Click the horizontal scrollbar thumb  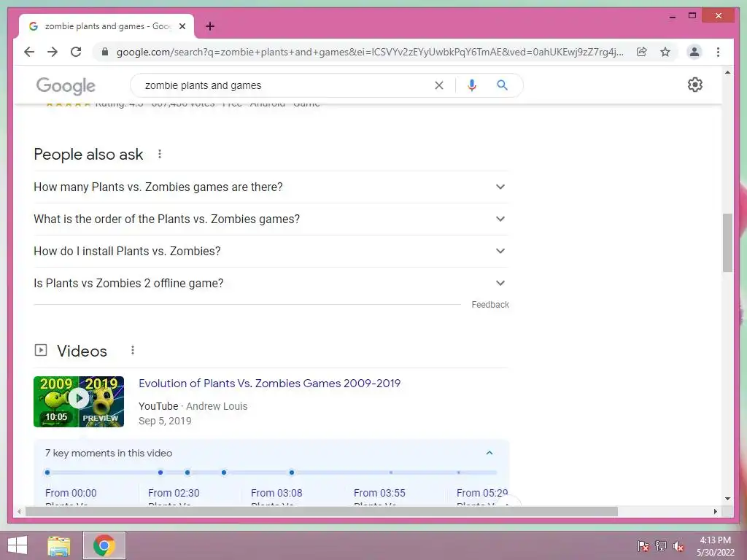(x=322, y=511)
